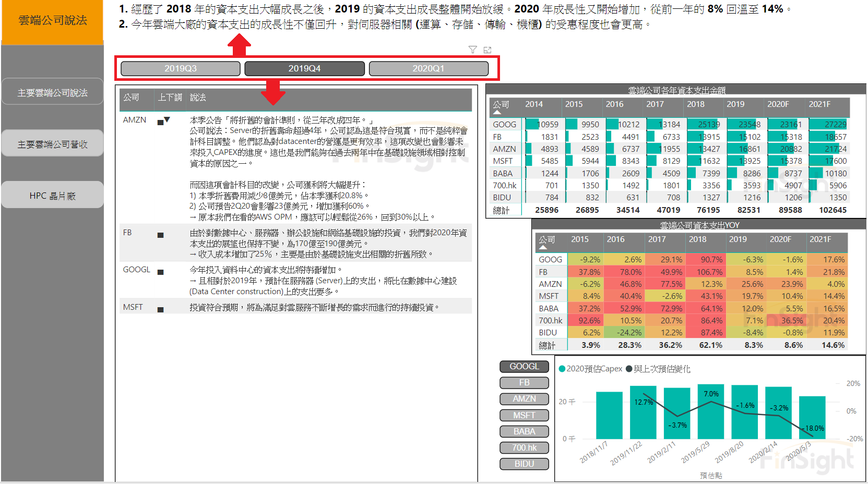This screenshot has height=484, width=868.
Task: Toggle sort arrow under 公司 in capex amount table
Action: tap(497, 112)
